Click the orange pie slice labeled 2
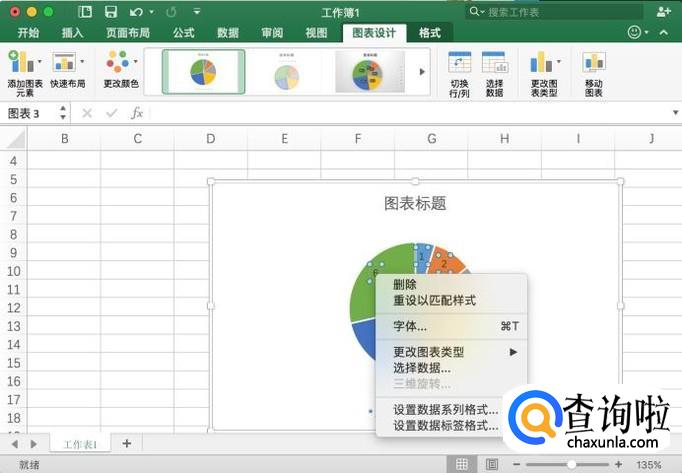682x473 pixels. point(444,263)
